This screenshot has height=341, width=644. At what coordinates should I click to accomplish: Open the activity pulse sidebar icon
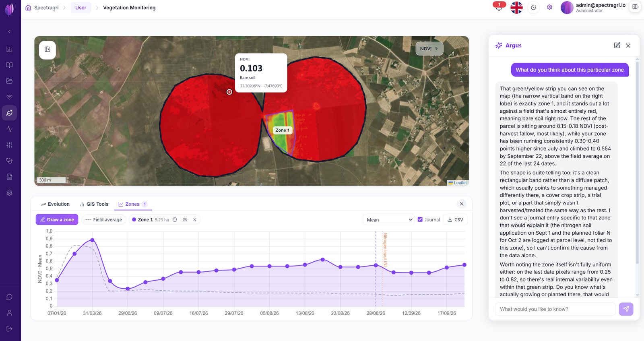tap(10, 129)
